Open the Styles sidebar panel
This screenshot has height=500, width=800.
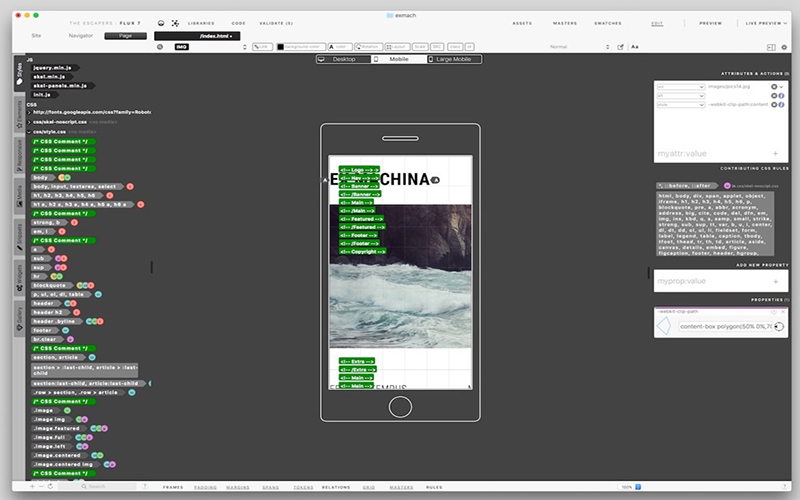19,73
